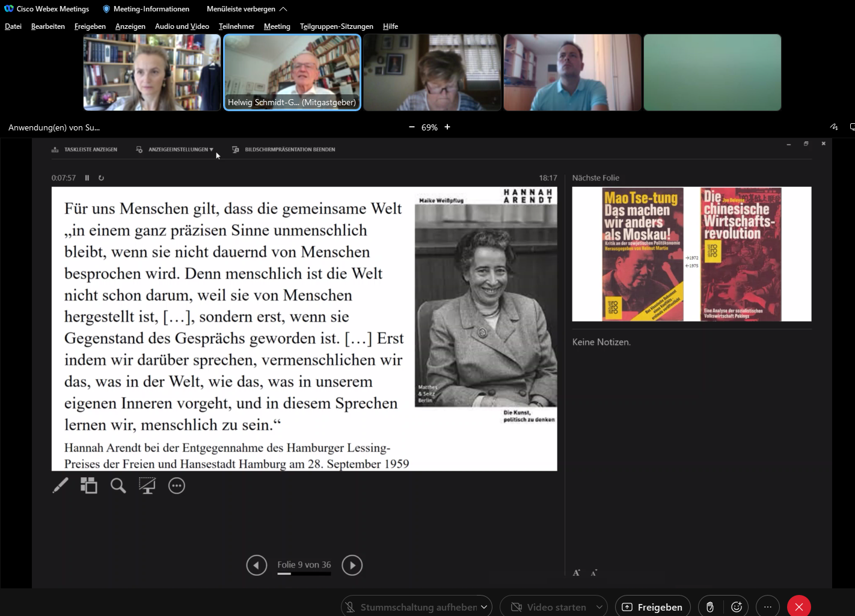The image size is (855, 616).
Task: Click red leave meeting button
Action: pos(799,607)
